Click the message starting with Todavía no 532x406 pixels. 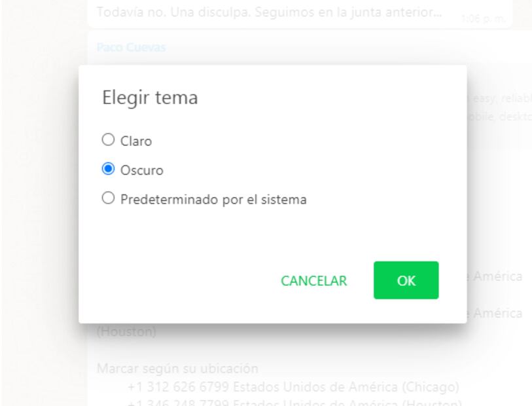pyautogui.click(x=268, y=12)
